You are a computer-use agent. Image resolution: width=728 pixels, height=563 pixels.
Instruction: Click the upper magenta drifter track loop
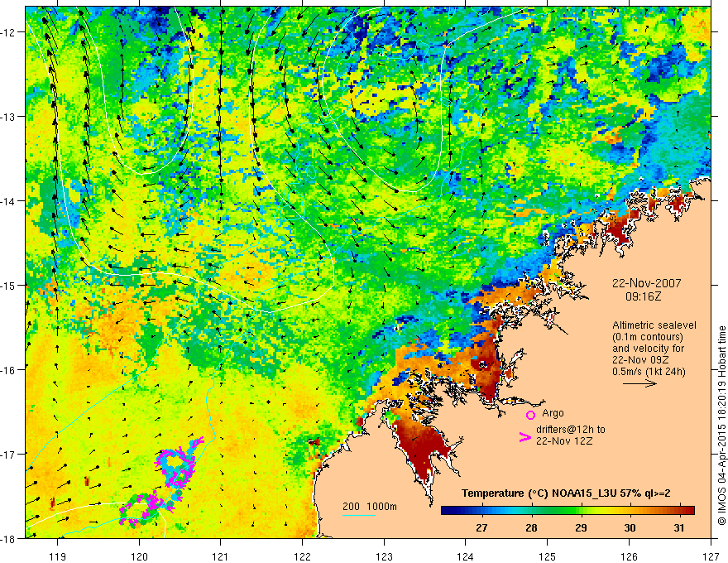(178, 466)
